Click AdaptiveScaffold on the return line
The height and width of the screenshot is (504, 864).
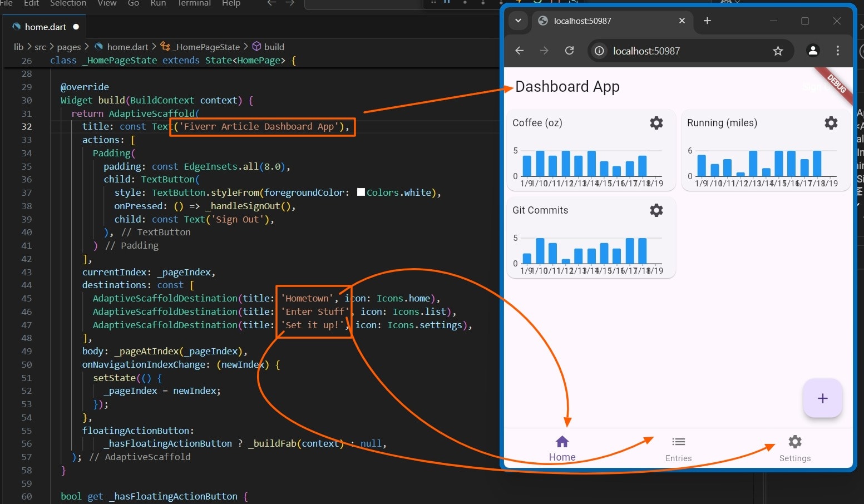(151, 113)
